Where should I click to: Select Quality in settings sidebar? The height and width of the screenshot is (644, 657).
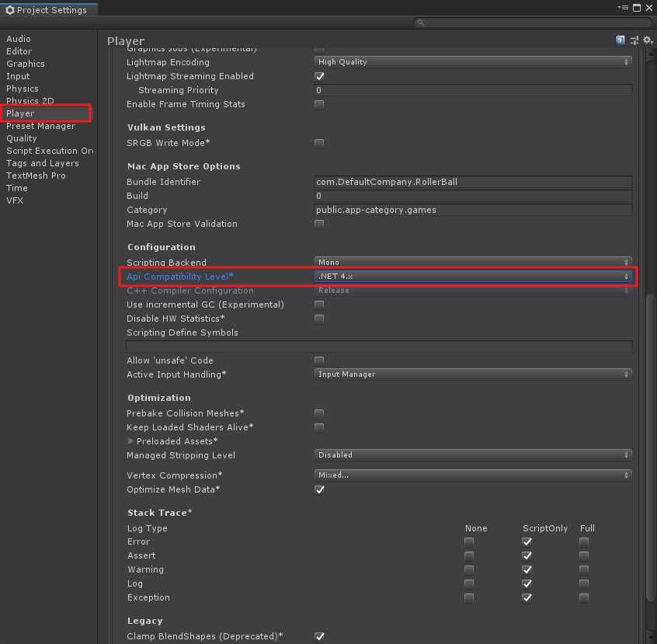tap(22, 138)
